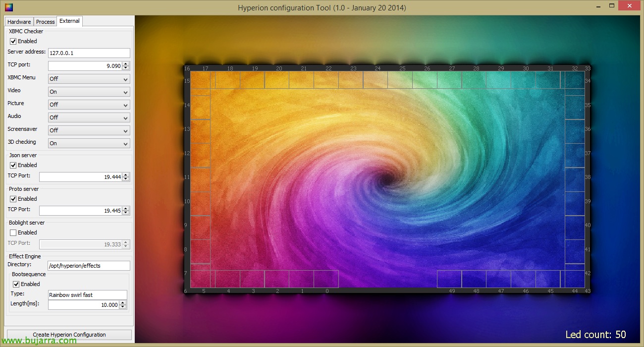Switch to the Hardware tab
The width and height of the screenshot is (644, 347).
[x=19, y=22]
